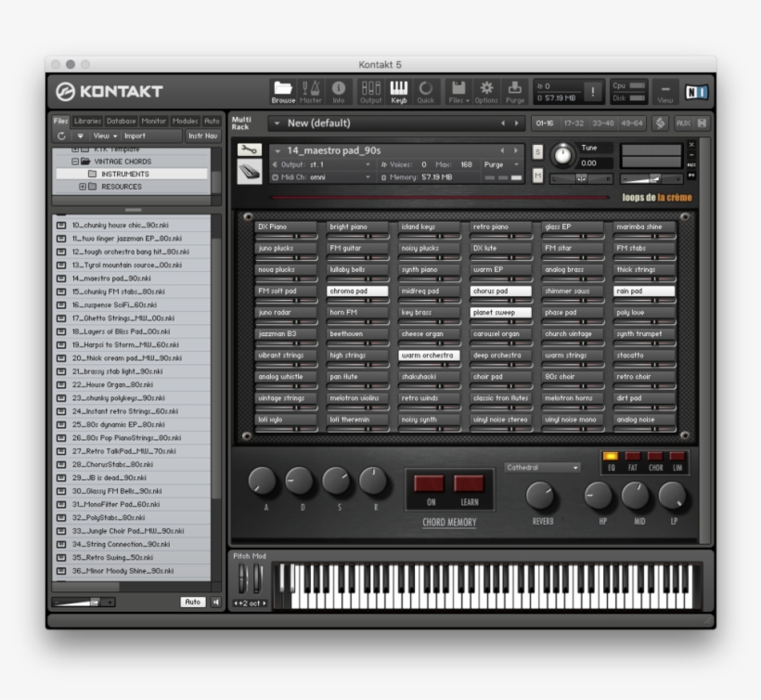Open the Cathedral reverb preset dropdown
761x700 pixels.
(541, 467)
